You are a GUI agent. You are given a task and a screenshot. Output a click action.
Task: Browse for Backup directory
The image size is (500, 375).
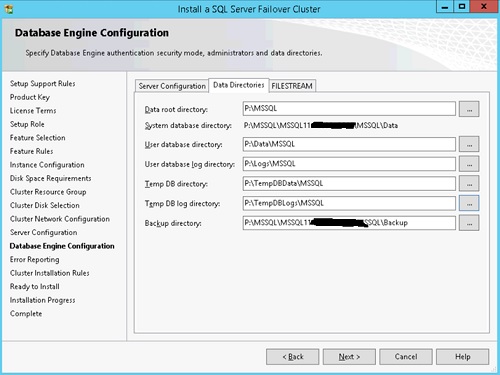point(469,223)
